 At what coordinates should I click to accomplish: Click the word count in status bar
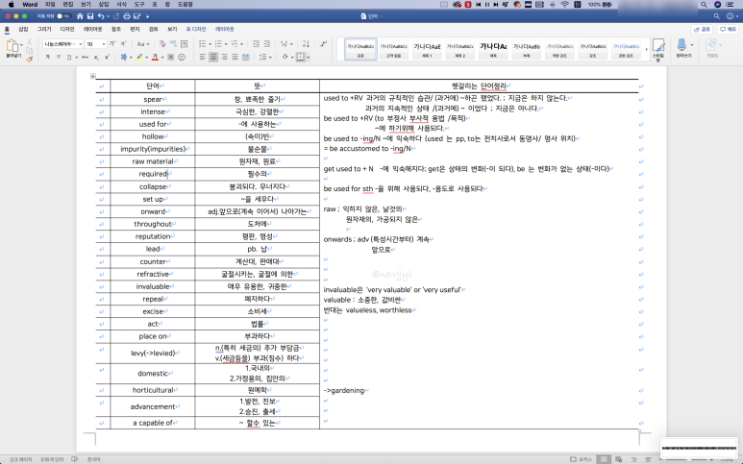pos(52,459)
